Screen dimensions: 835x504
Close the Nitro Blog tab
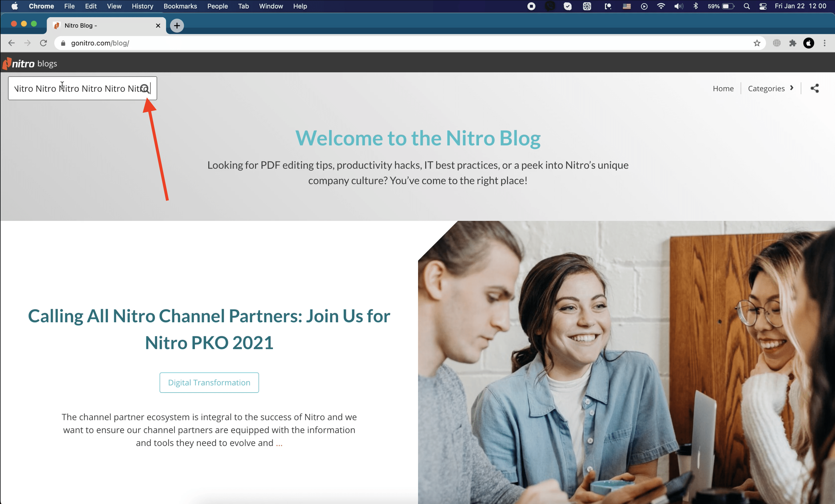coord(158,25)
